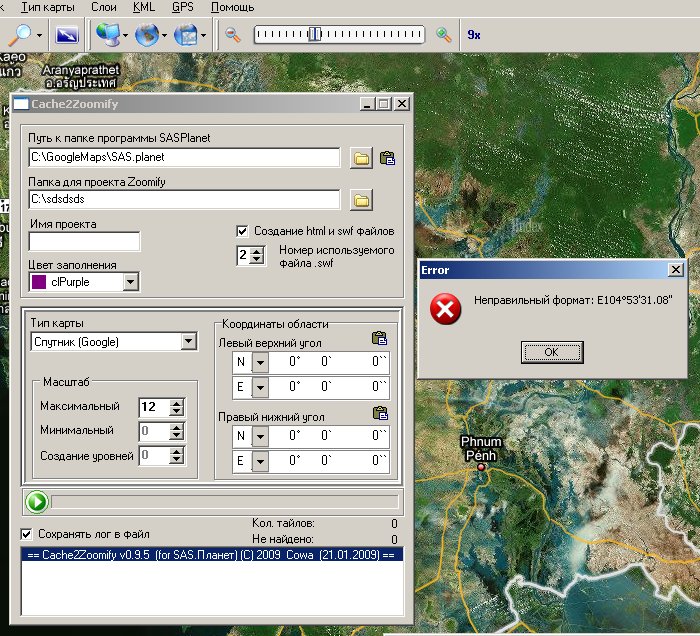The image size is (700, 636).
Task: Toggle the html and swf creation checkbox
Action: tap(242, 231)
